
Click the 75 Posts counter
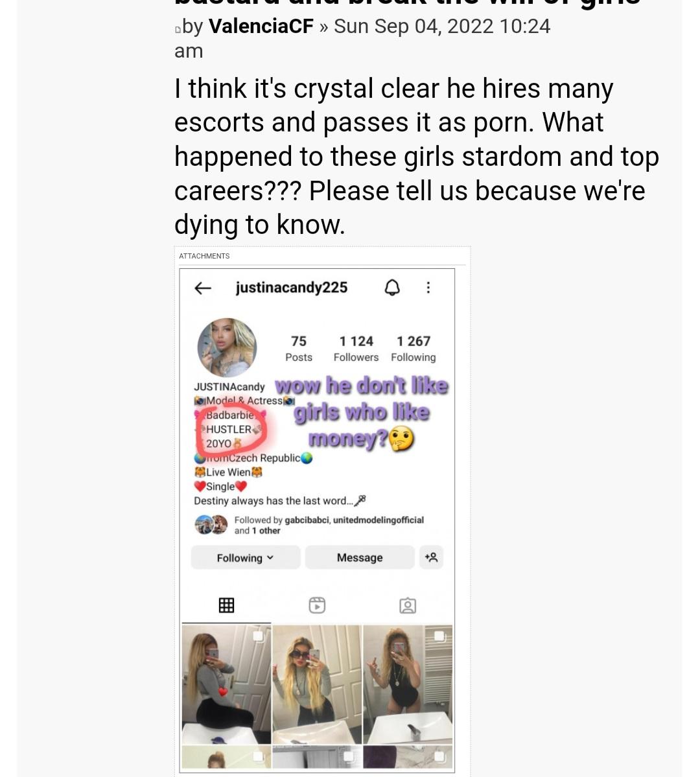point(299,348)
